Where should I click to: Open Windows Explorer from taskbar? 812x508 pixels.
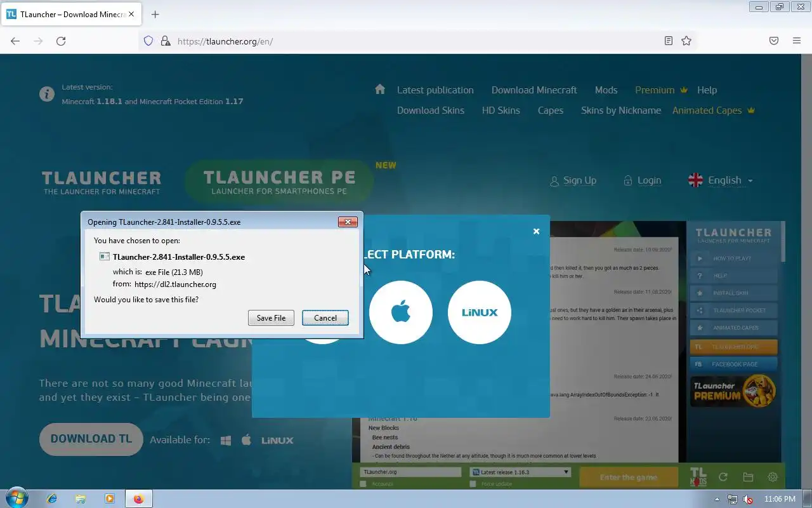[x=81, y=498]
